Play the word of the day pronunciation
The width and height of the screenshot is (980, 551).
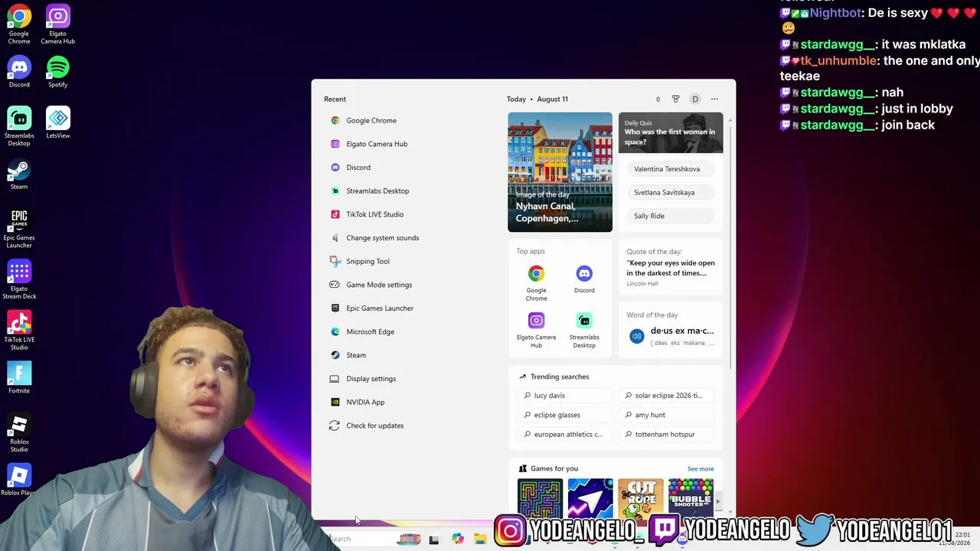pos(637,336)
